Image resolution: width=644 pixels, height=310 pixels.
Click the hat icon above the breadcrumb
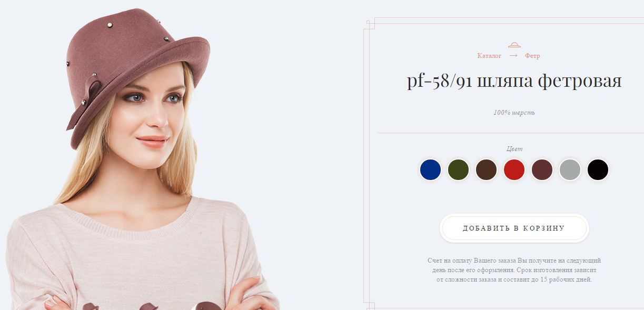[514, 45]
